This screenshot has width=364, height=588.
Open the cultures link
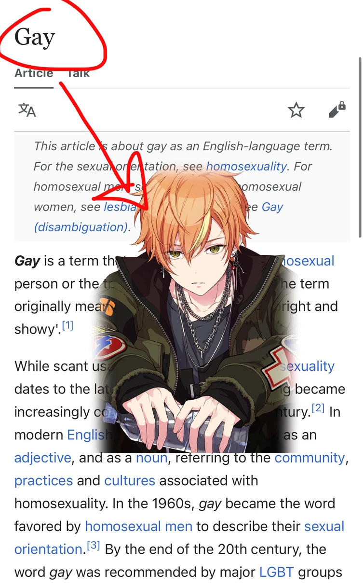pos(130,481)
